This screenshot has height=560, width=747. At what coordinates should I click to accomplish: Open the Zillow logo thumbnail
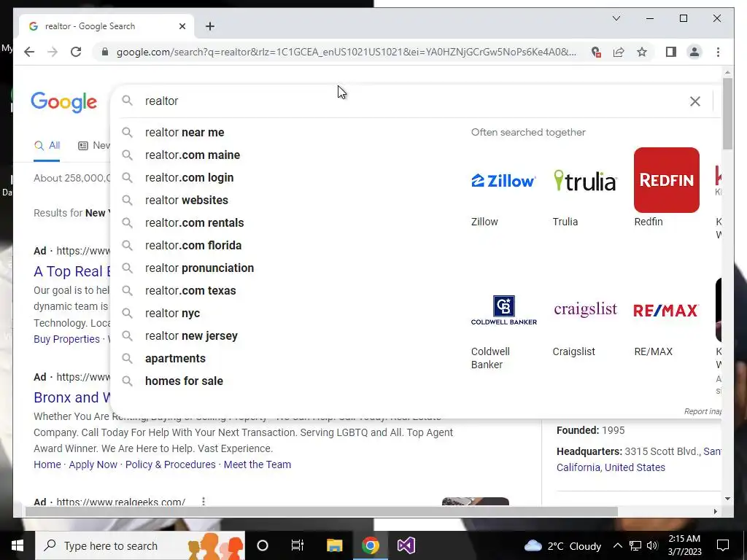(503, 181)
